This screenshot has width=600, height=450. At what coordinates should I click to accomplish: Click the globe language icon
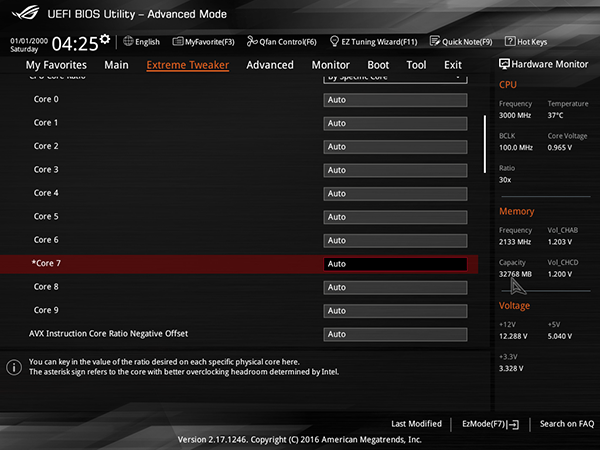[x=128, y=41]
